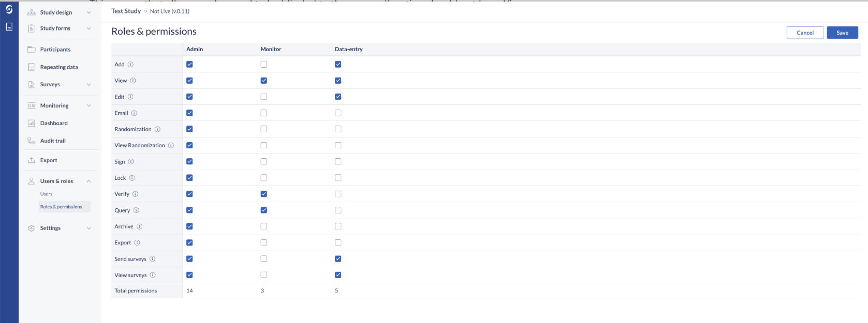Enable Add permission for Monitor
Image resolution: width=868 pixels, height=323 pixels.
click(264, 65)
